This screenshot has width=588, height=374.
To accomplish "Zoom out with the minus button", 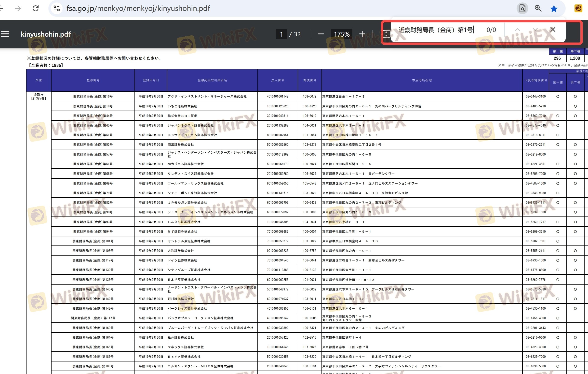I will 321,34.
